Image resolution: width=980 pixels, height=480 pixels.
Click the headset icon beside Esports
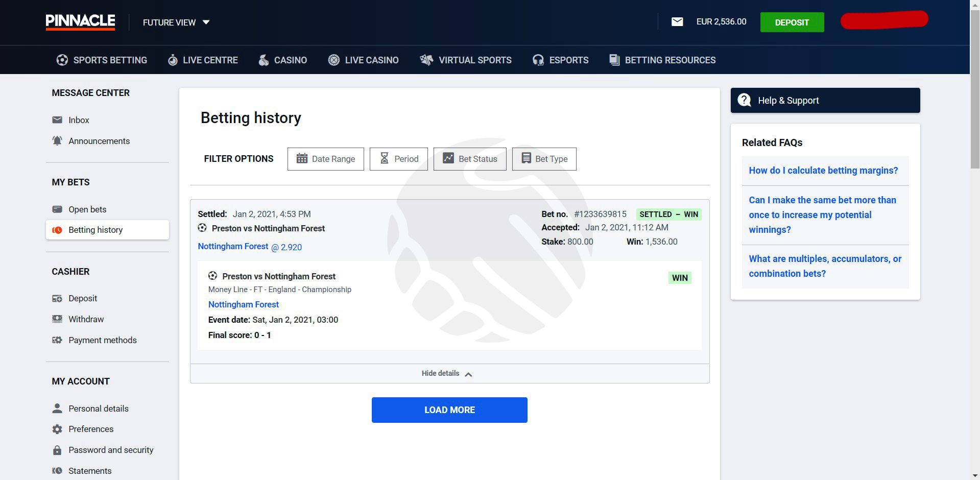tap(538, 60)
